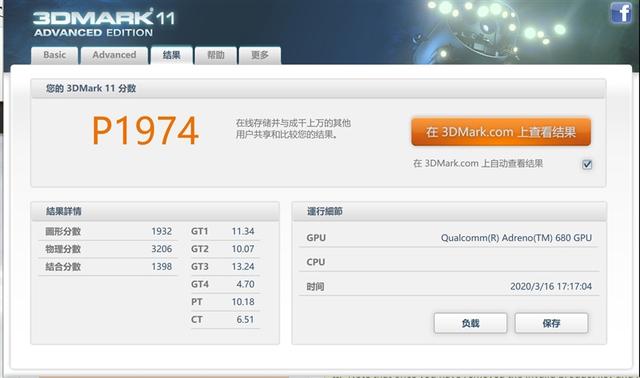
Task: Switch to the 更多 tab
Action: coord(260,55)
